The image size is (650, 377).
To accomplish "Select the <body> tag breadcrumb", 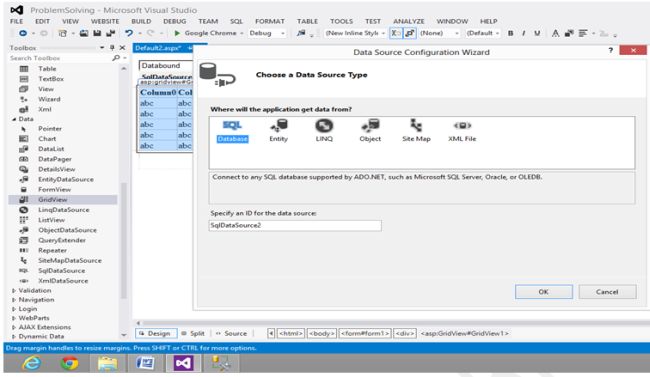I will point(322,333).
